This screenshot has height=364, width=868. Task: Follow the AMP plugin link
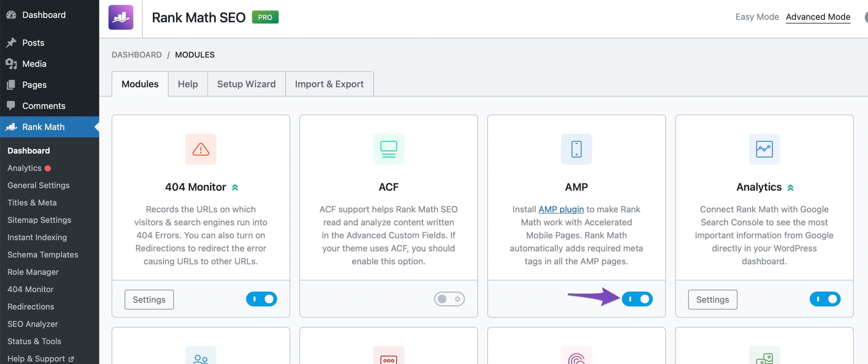[561, 209]
